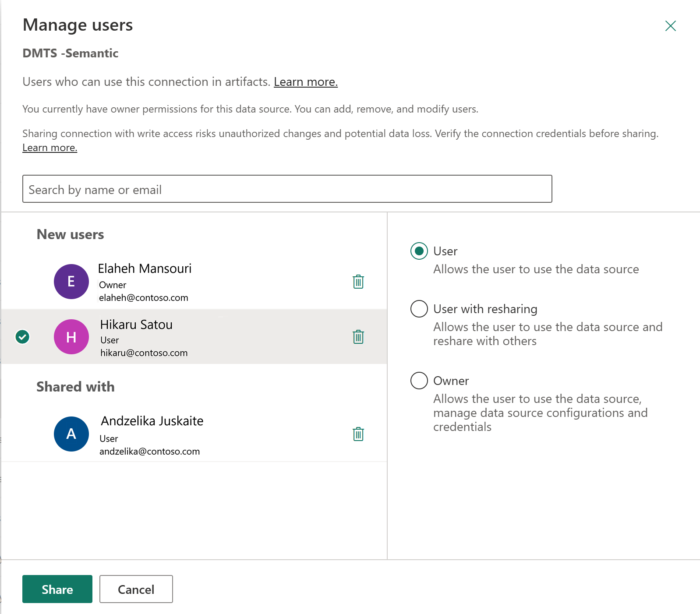
Task: Click 'Allows the user to use the data source' description
Action: tap(536, 269)
